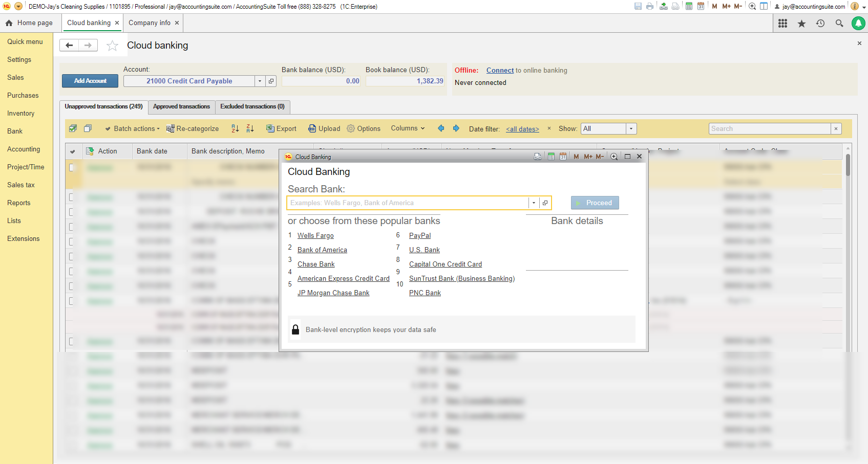Expand the Show filter dropdown arrow

[x=631, y=128]
